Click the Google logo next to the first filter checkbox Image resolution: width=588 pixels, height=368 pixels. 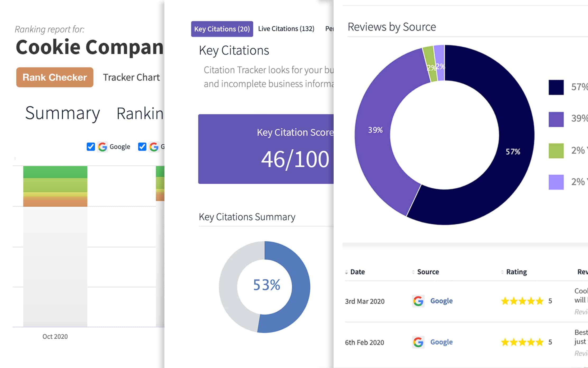pyautogui.click(x=102, y=147)
